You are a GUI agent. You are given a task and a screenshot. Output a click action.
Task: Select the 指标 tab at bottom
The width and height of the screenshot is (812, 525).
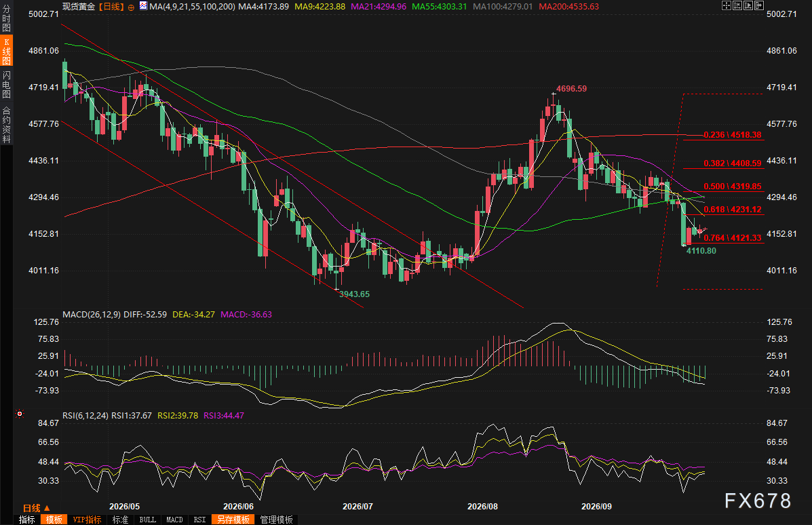pos(27,520)
